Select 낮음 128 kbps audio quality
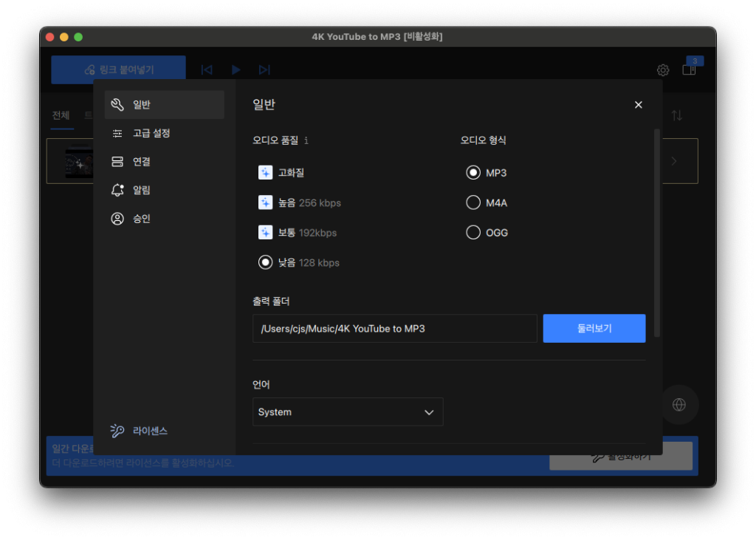The height and width of the screenshot is (540, 756). click(x=265, y=263)
